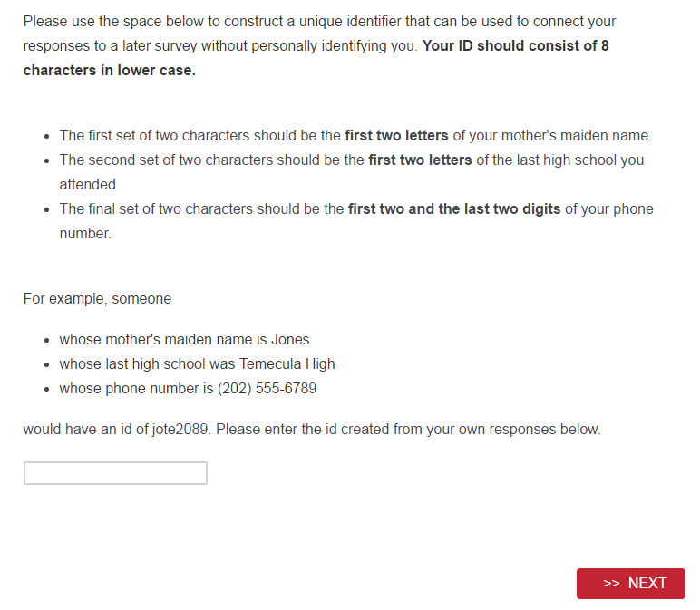Click the bold 'Your ID should consist' sentence

(x=515, y=45)
